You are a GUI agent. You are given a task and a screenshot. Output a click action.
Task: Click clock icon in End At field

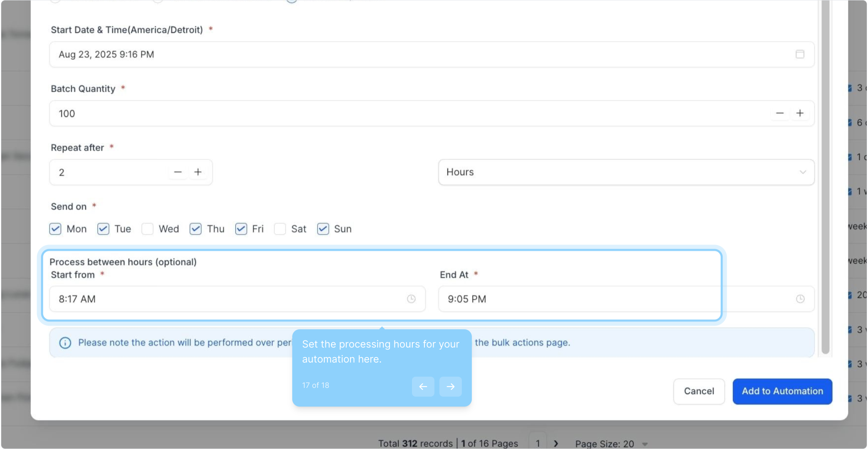(800, 299)
